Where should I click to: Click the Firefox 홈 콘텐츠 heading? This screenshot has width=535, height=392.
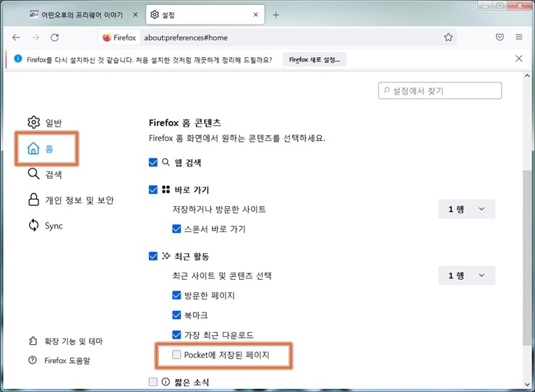tap(185, 122)
